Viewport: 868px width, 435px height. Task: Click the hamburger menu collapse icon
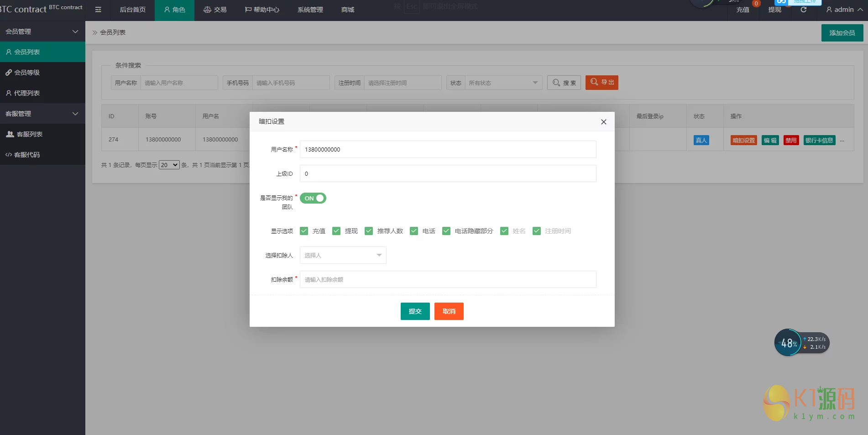(98, 10)
